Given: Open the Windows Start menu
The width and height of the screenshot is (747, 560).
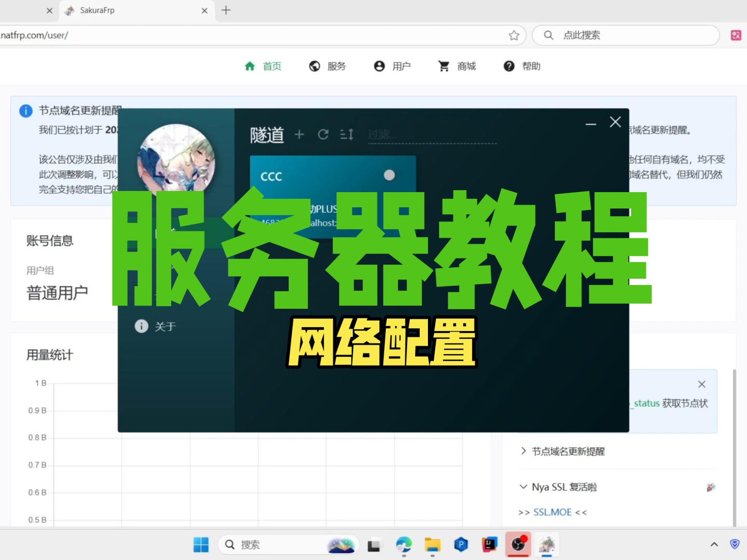Looking at the screenshot, I should (201, 544).
